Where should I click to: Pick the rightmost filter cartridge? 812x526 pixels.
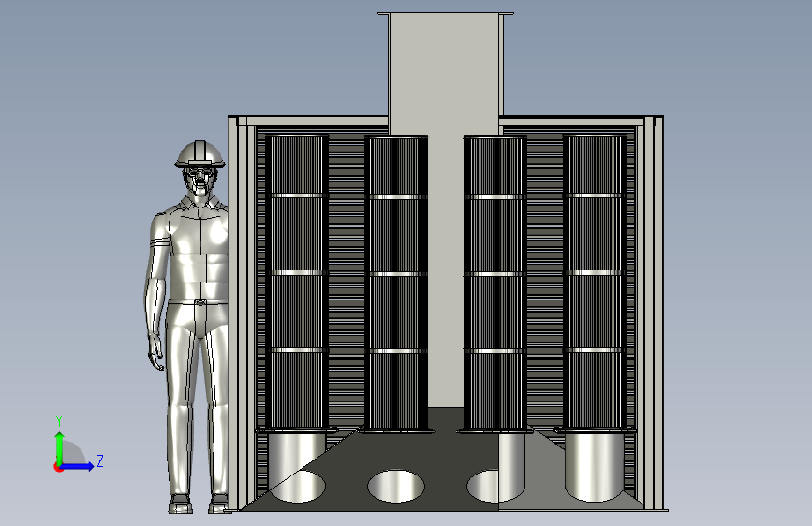[x=595, y=282]
